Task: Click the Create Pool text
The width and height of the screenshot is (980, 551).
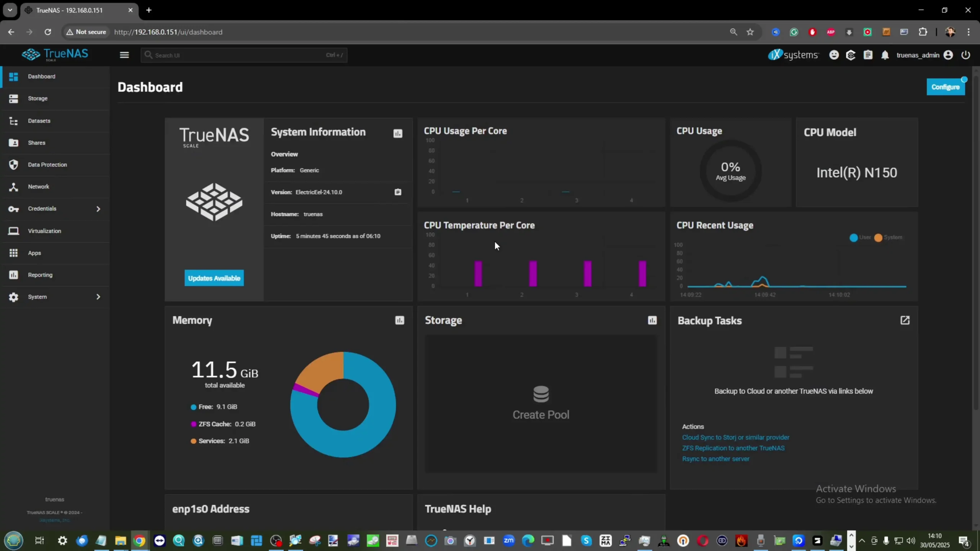Action: point(541,415)
